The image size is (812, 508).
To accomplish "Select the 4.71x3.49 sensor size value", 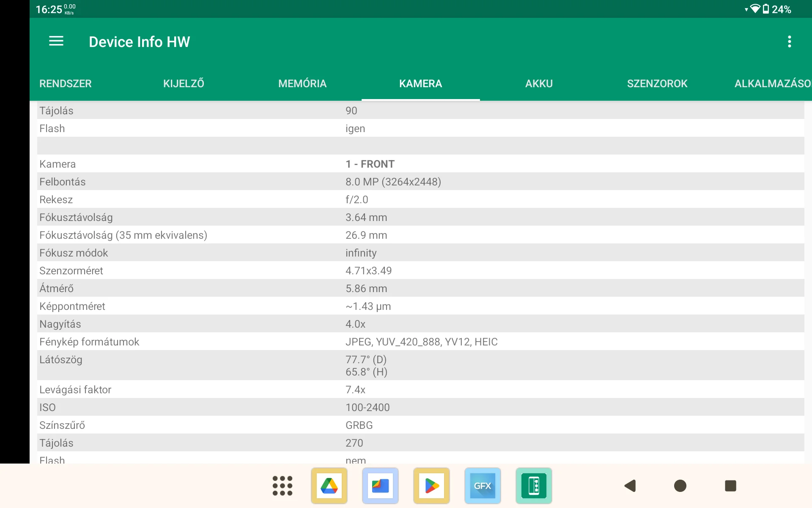I will [369, 271].
